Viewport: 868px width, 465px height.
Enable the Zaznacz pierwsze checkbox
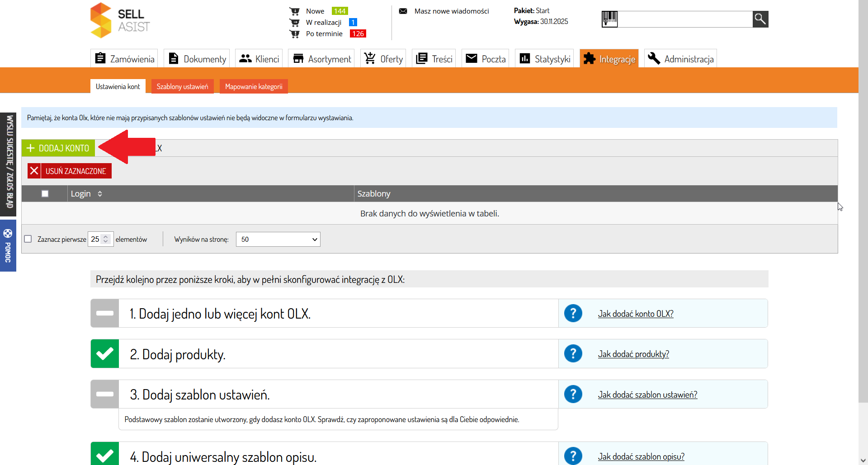click(28, 239)
